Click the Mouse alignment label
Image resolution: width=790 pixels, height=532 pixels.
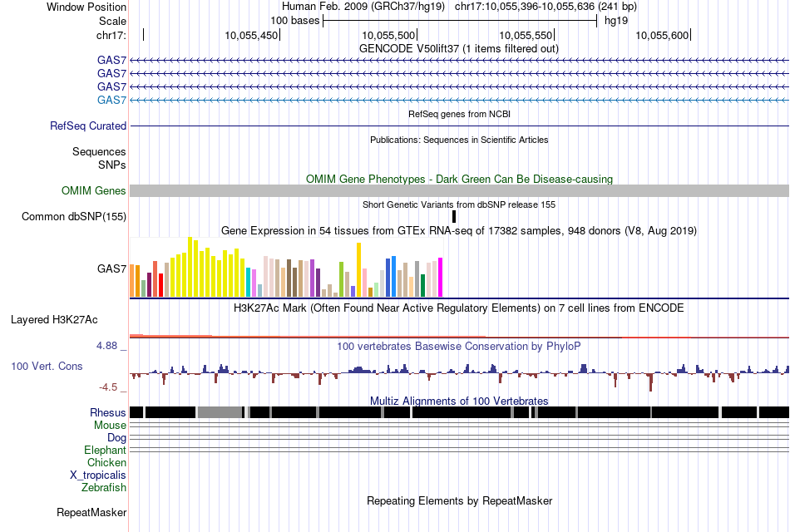(110, 426)
